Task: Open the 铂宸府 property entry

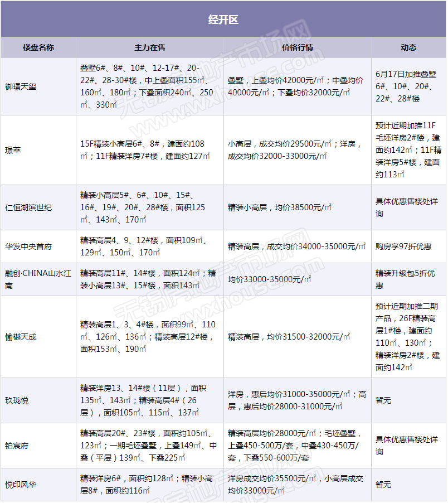Action: [17, 446]
